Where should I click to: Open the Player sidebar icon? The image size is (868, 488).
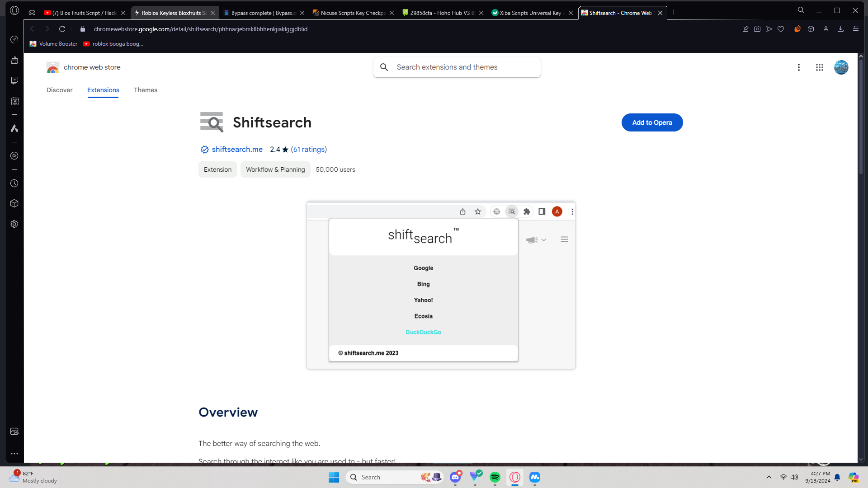[14, 156]
